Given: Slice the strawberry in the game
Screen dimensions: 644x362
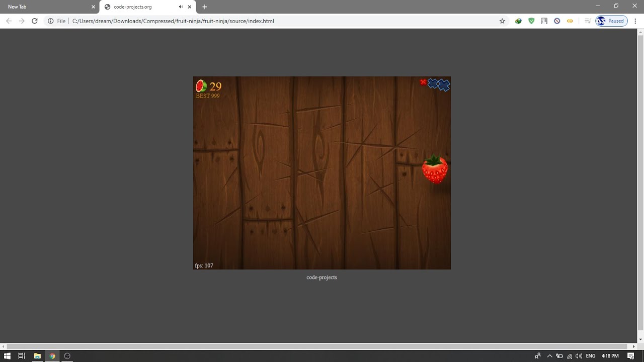Looking at the screenshot, I should tap(435, 169).
